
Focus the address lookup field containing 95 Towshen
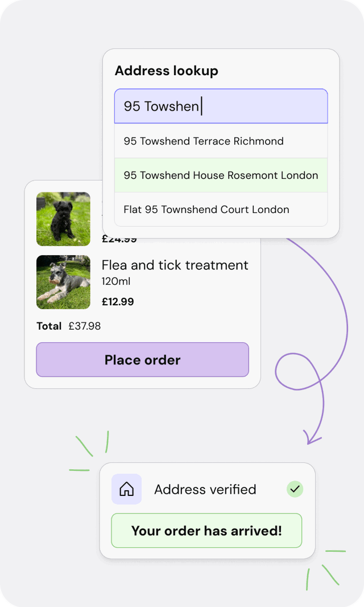(x=221, y=106)
